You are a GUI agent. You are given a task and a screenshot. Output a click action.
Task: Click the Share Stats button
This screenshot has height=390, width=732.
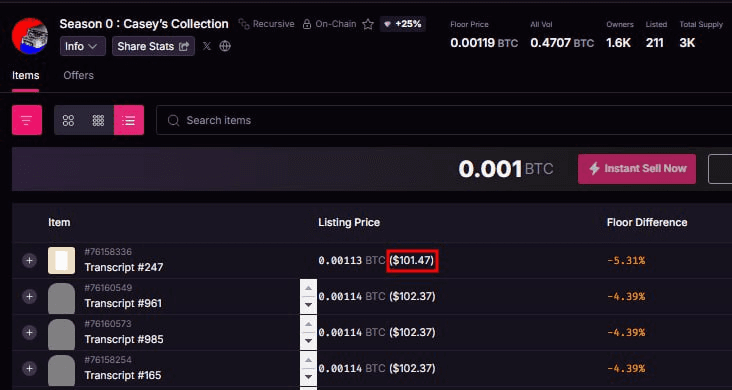point(153,46)
